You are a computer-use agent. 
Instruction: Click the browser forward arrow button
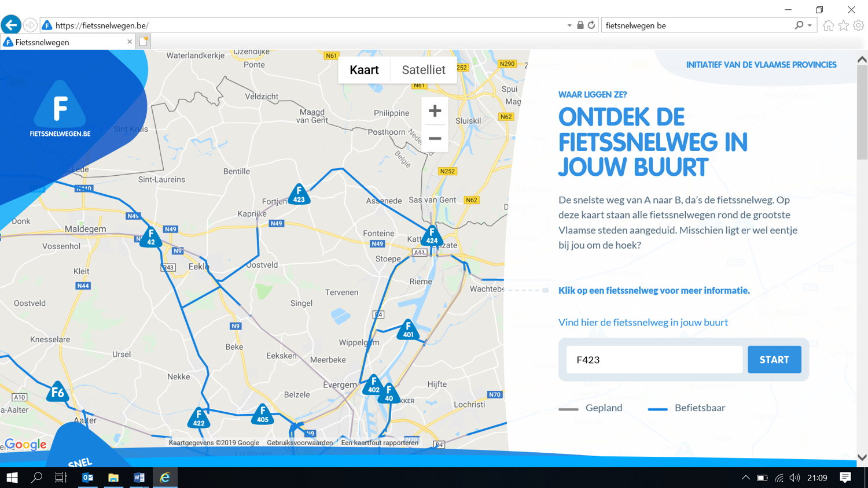(31, 25)
